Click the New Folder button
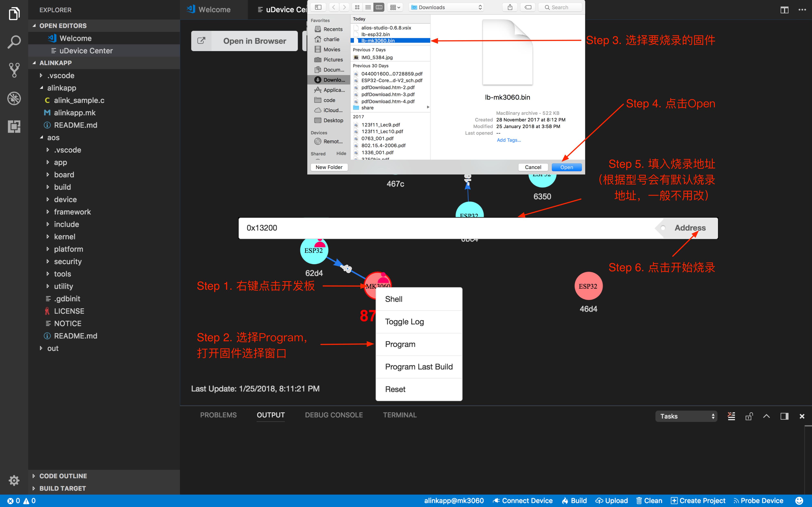 [x=329, y=167]
